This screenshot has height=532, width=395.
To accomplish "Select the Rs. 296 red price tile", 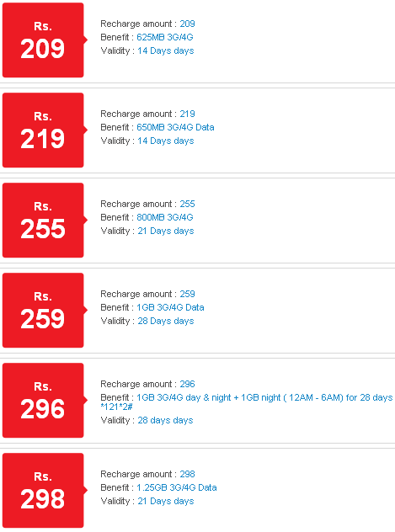I will [43, 401].
